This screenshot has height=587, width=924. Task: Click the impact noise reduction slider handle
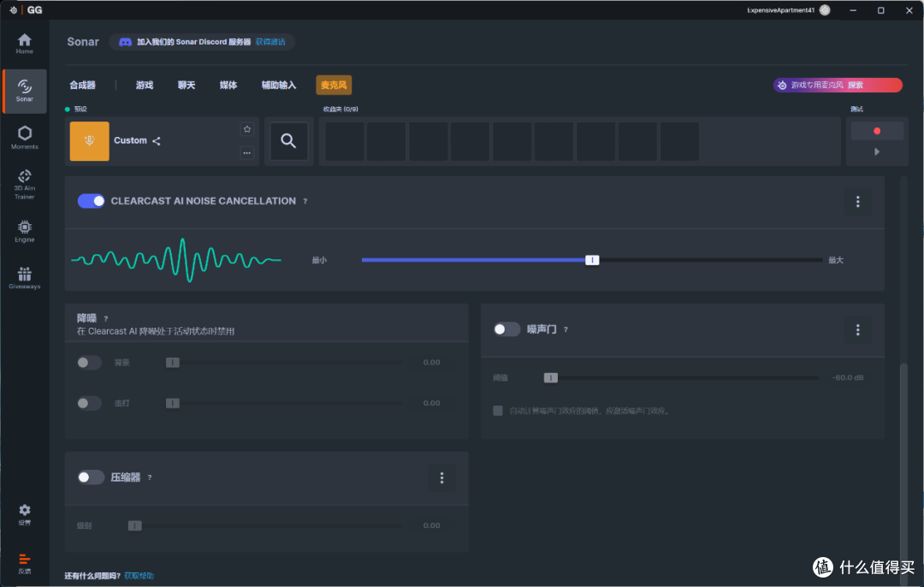[x=172, y=403]
